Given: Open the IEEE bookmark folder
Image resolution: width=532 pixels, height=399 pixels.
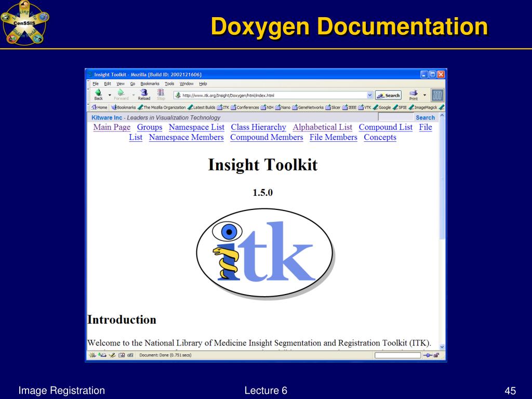Looking at the screenshot, I should [x=350, y=107].
